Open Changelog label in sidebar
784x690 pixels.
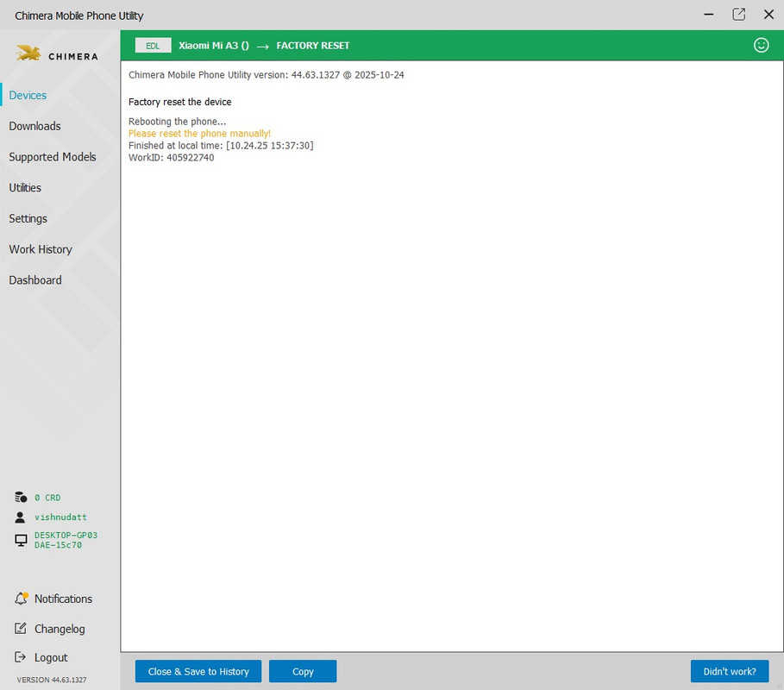(60, 629)
